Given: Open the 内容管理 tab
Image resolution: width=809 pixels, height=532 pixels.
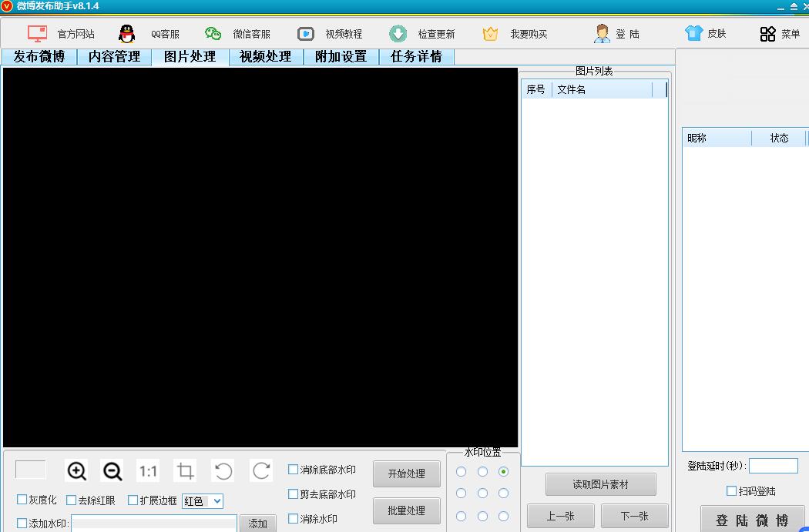Looking at the screenshot, I should tap(114, 57).
